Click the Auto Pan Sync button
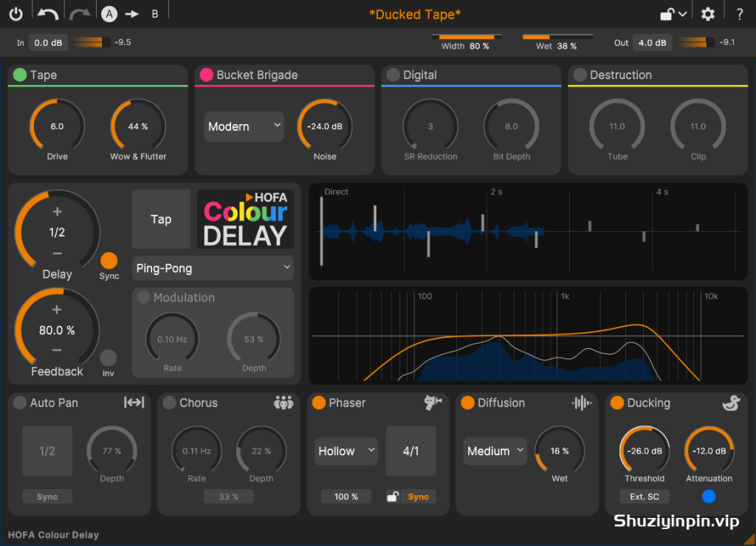Screen dimensions: 756x546 47,496
